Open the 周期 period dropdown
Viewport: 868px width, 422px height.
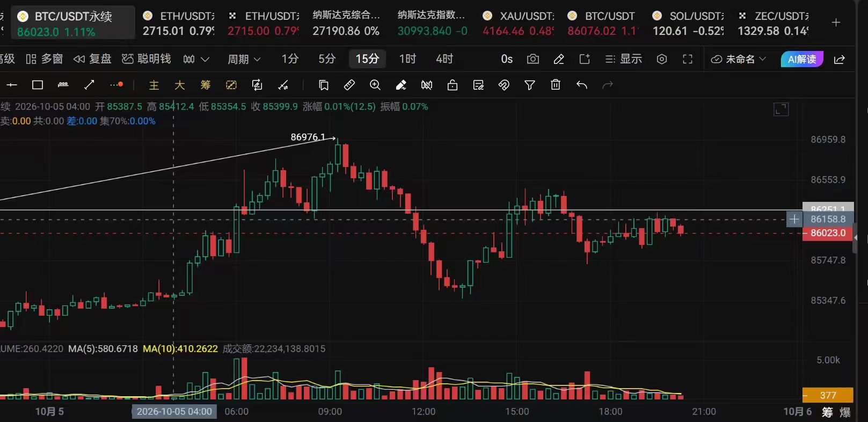pos(244,59)
